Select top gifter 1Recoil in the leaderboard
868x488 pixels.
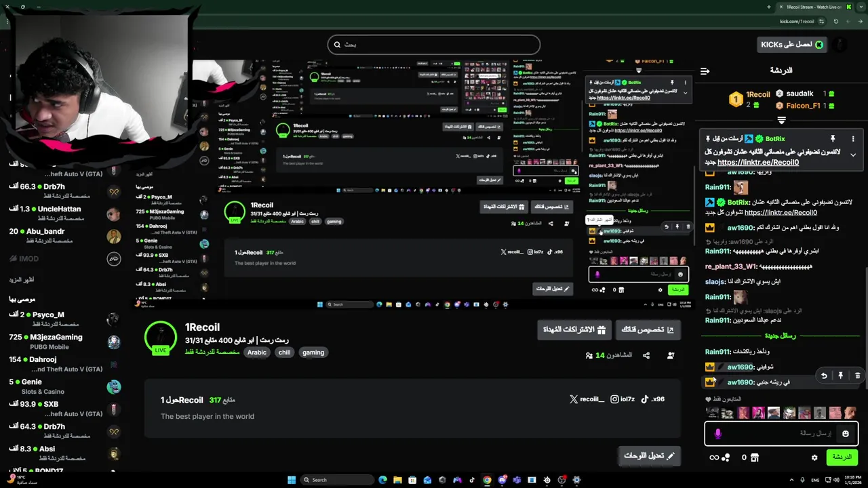(749, 100)
